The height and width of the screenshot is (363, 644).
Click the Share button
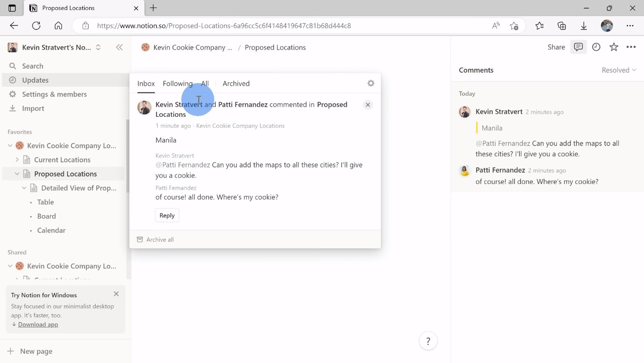click(x=556, y=47)
